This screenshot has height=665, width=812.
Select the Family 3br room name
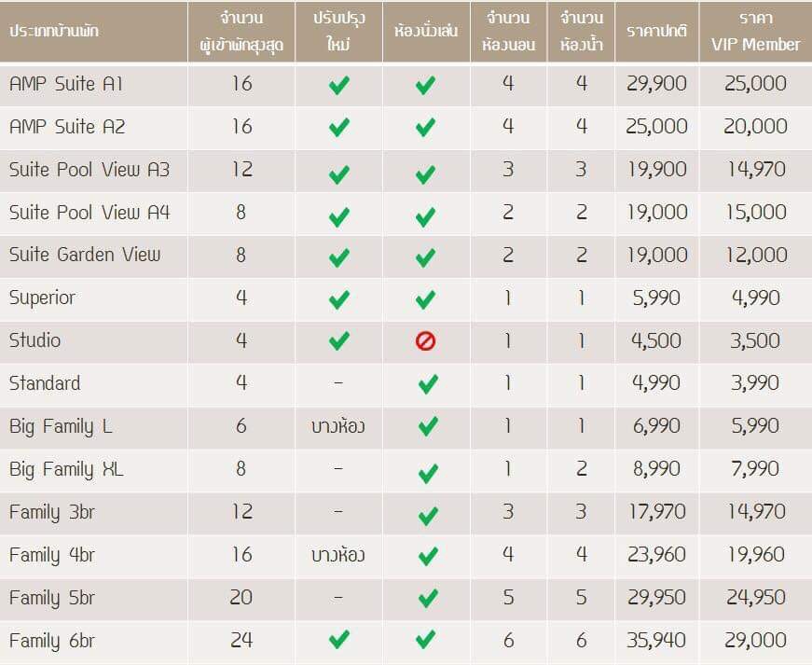click(x=52, y=513)
